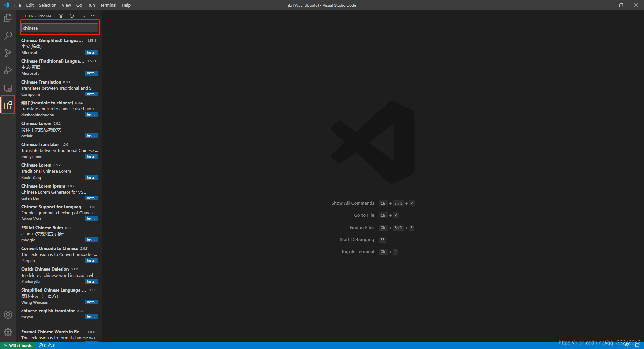This screenshot has height=349, width=644.
Task: Select chinese-english-translator extension title
Action: tap(48, 311)
